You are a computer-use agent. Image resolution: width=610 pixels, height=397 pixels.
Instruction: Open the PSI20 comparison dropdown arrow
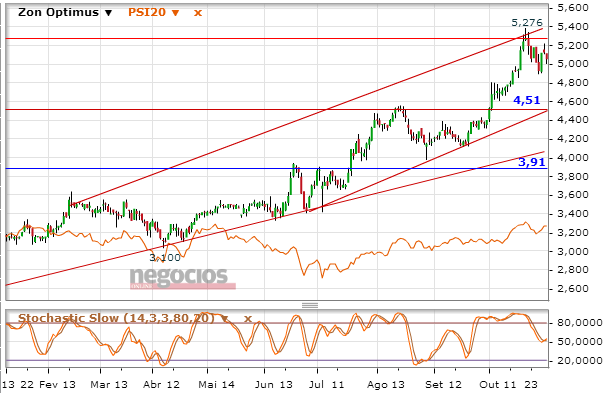[175, 13]
